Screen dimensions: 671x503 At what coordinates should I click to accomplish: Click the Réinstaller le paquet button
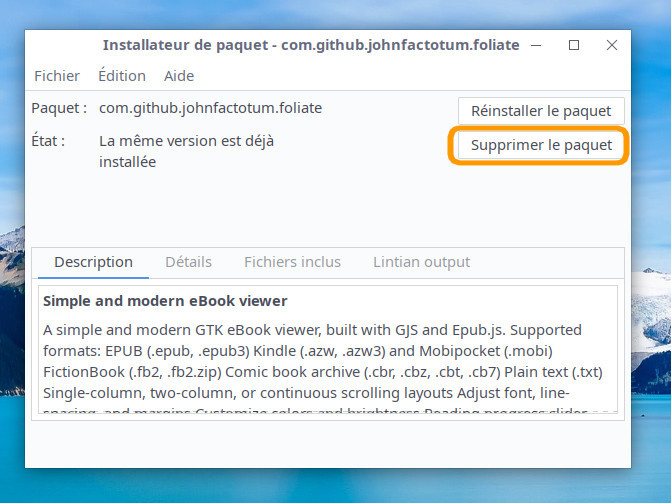click(541, 111)
